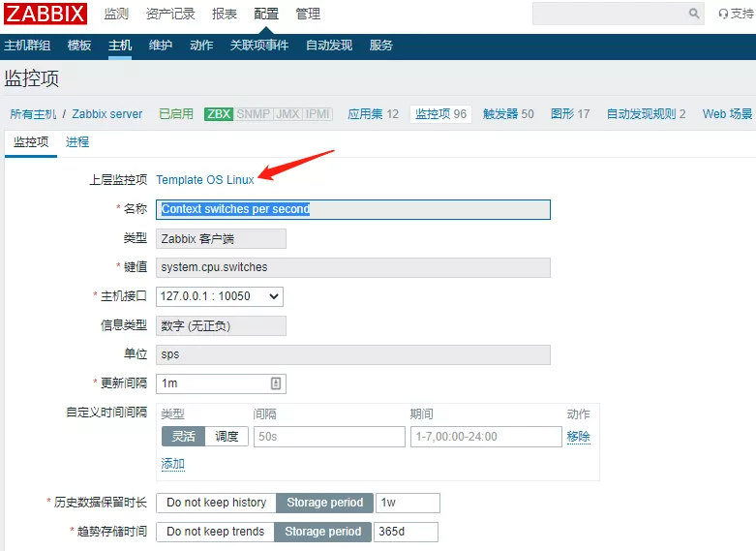Open support via the headset icon
This screenshot has width=756, height=551.
point(723,14)
